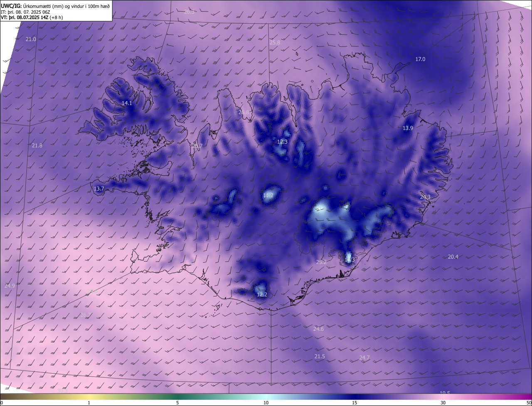Click the 13.9 value label in east Iceland
532x406 pixels.
tap(408, 128)
